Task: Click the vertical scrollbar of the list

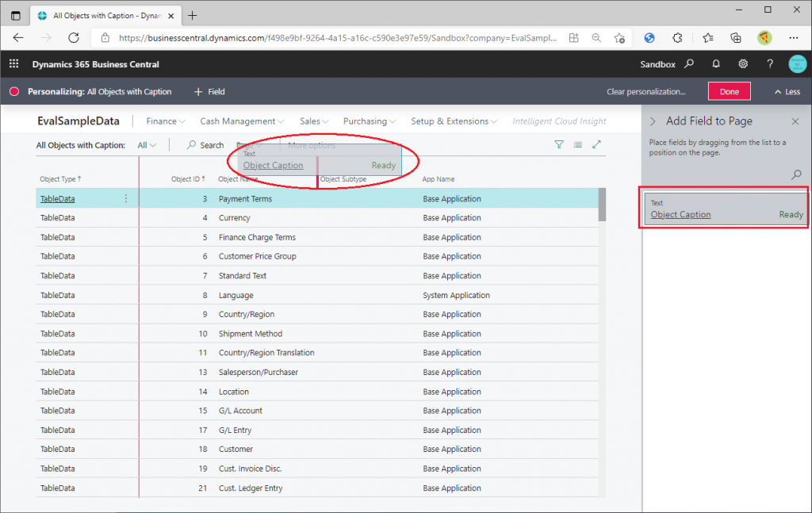Action: click(x=602, y=317)
